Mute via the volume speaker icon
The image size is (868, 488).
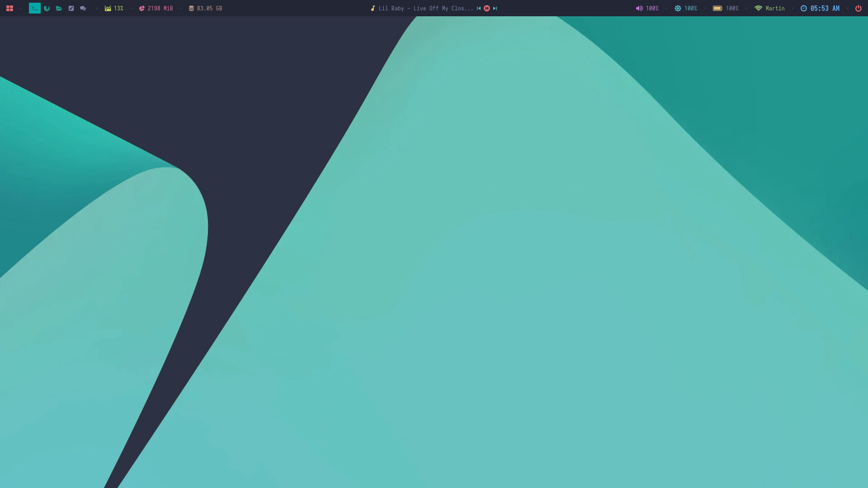[x=639, y=8]
